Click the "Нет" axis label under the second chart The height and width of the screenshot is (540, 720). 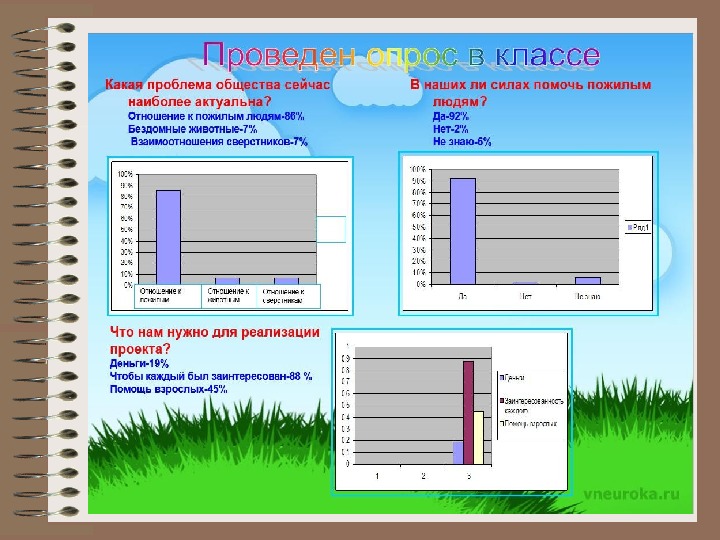526,296
